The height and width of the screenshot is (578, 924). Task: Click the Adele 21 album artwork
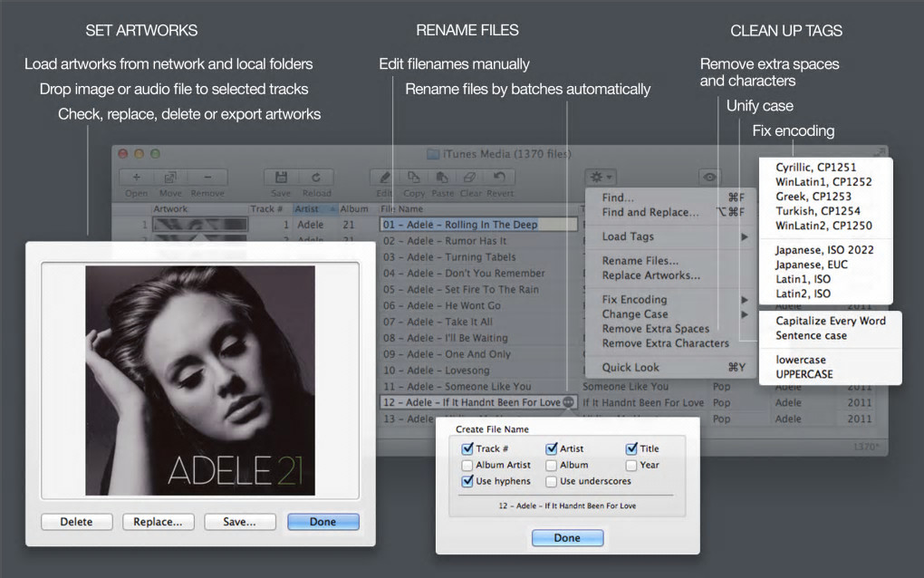(200, 381)
